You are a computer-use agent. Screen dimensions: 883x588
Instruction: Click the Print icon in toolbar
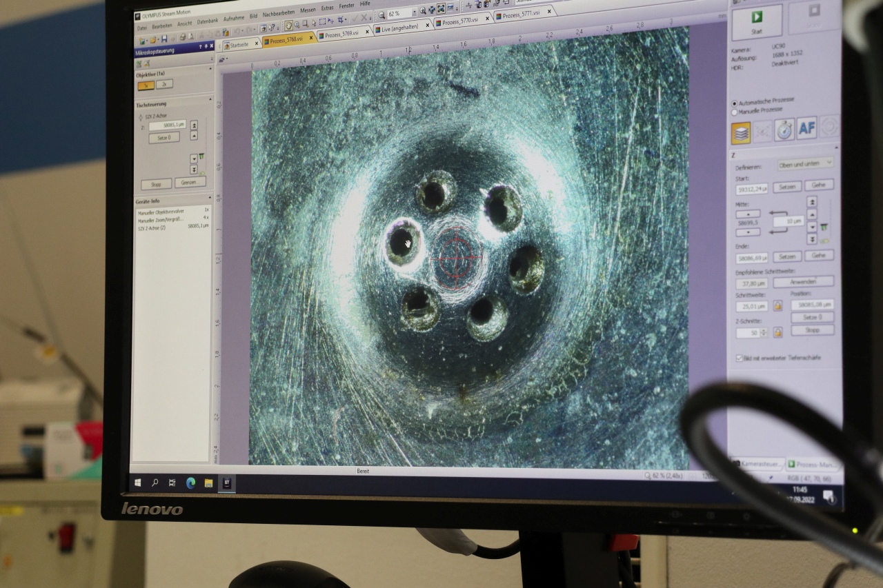(182, 37)
